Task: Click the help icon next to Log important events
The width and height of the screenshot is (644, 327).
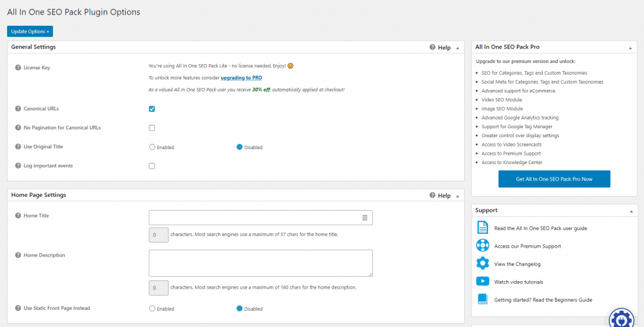Action: pyautogui.click(x=18, y=166)
